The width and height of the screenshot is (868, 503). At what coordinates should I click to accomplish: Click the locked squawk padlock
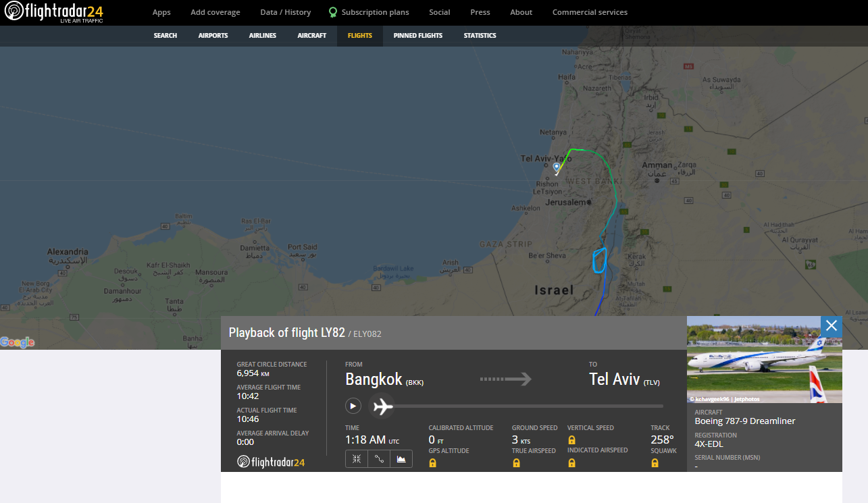655,462
